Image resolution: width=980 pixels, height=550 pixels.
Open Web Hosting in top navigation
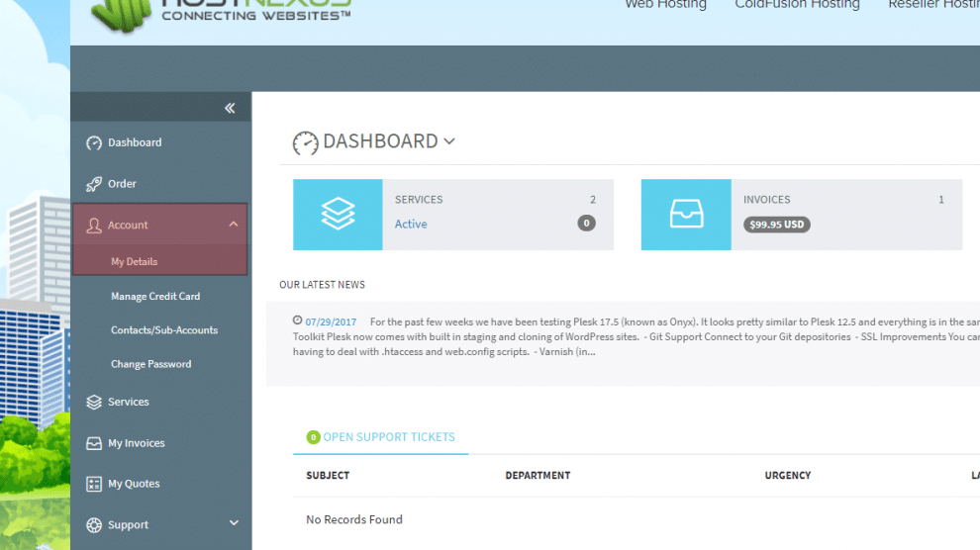click(665, 4)
